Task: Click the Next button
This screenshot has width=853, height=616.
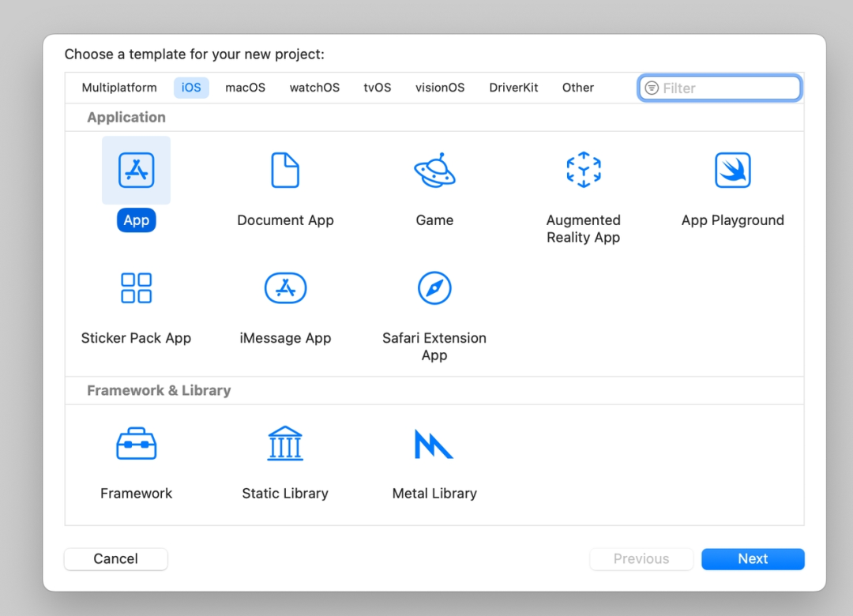Action: tap(753, 559)
